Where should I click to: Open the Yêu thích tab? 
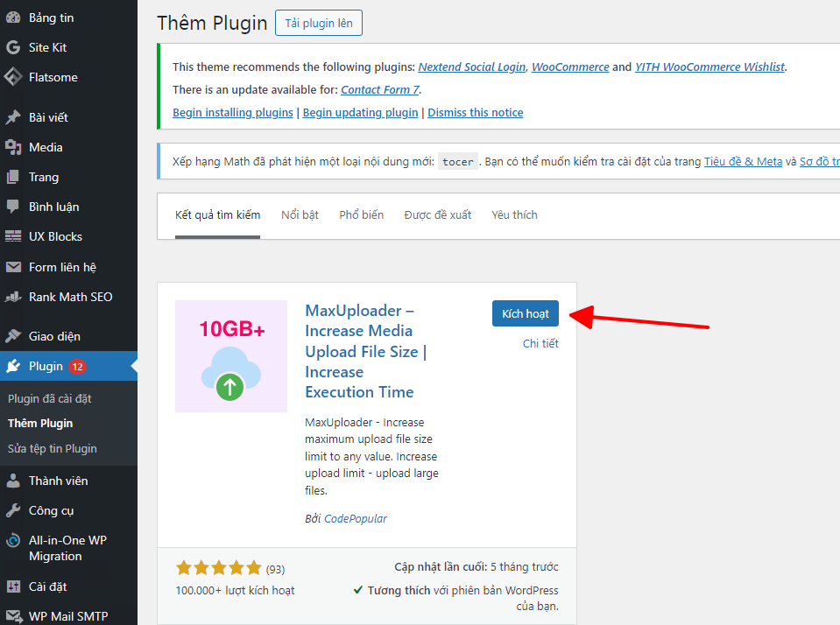[x=514, y=214]
